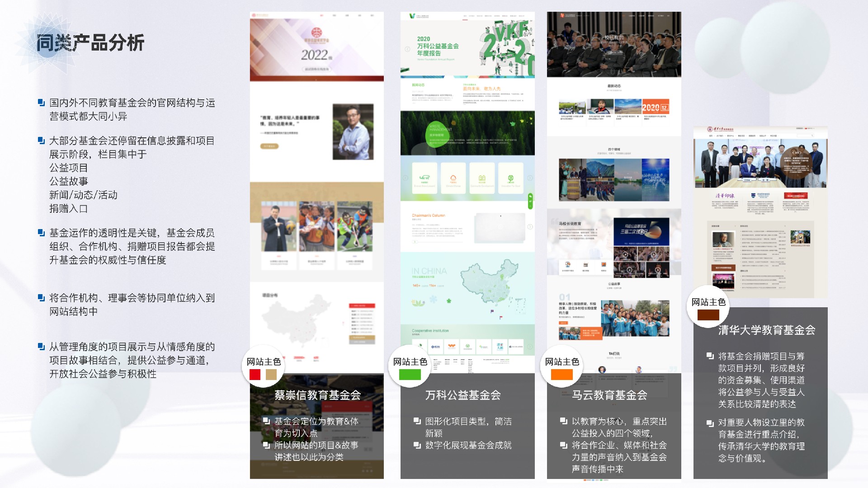Click the 马校长说教育 section heading

coord(570,224)
